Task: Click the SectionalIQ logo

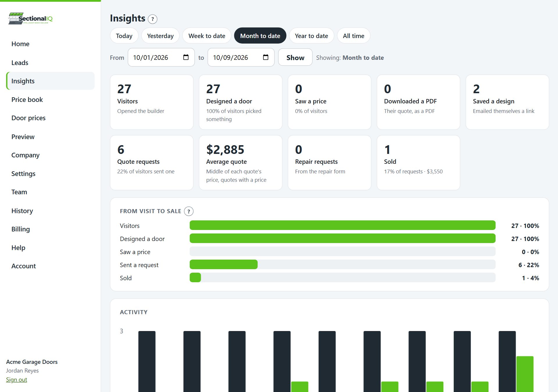Action: [x=31, y=18]
